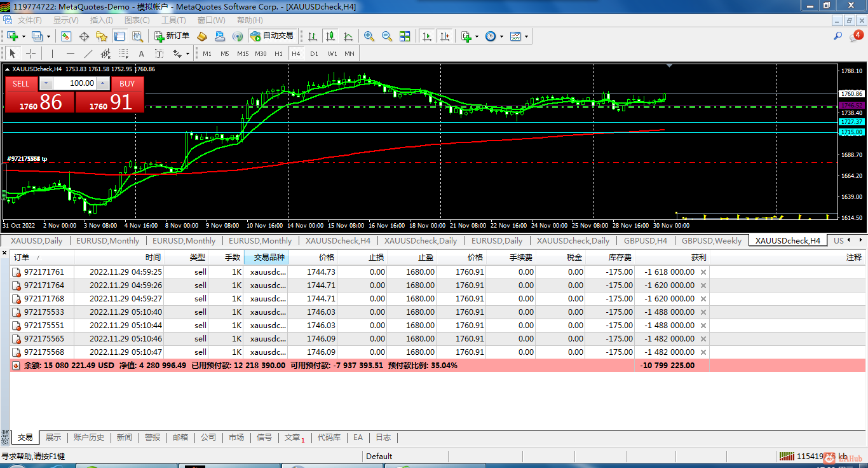This screenshot has height=468, width=868.
Task: Toggle chart shift from right border
Action: [445, 36]
